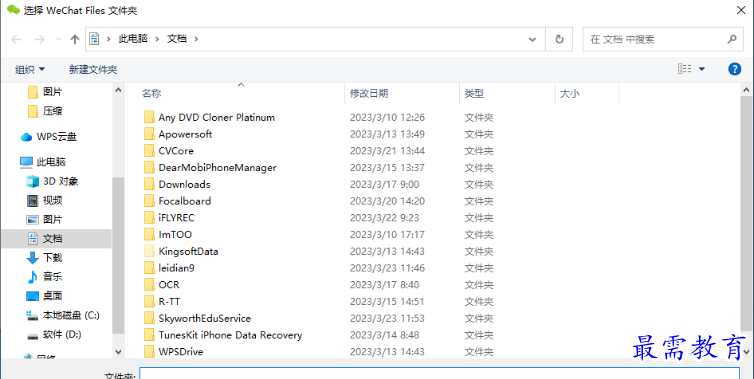The height and width of the screenshot is (379, 754).
Task: Expand the chevron after 此电脑 breadcrumb
Action: (157, 39)
